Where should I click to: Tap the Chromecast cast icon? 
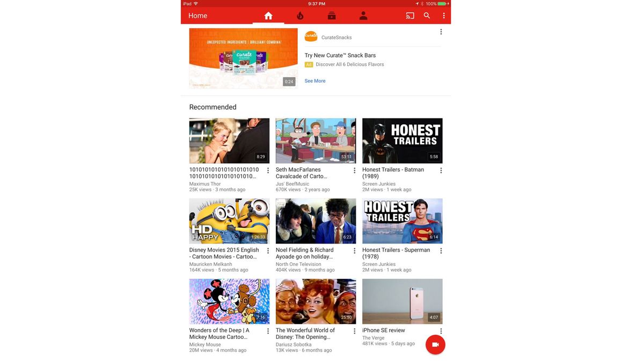(409, 15)
